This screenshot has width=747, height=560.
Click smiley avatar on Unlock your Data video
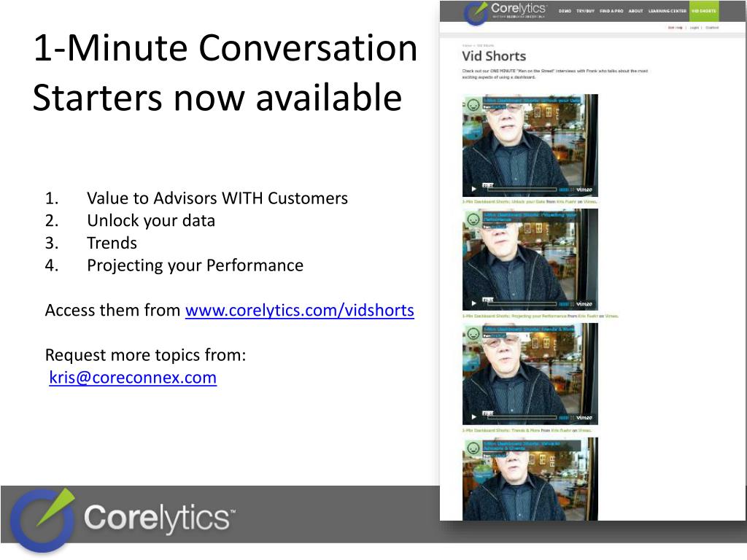tap(473, 104)
